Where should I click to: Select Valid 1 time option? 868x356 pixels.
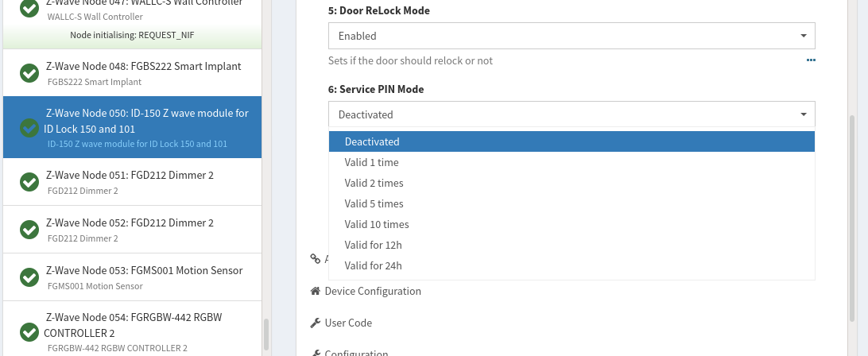[372, 162]
